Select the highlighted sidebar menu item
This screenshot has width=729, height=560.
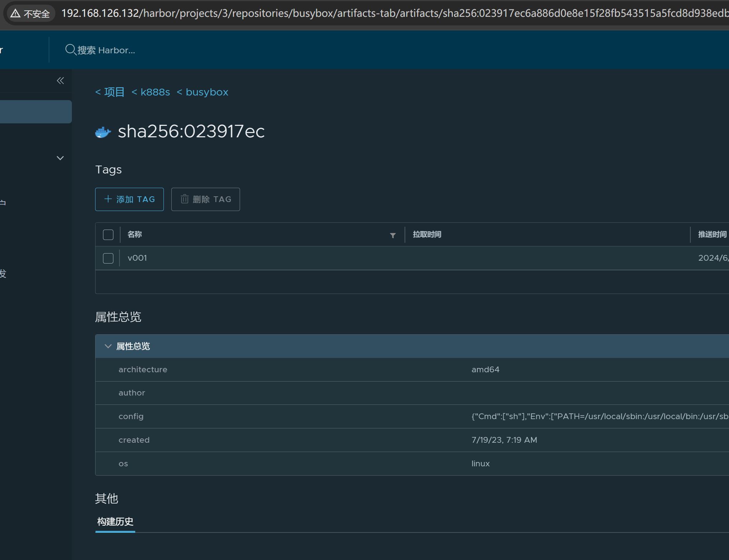point(36,112)
